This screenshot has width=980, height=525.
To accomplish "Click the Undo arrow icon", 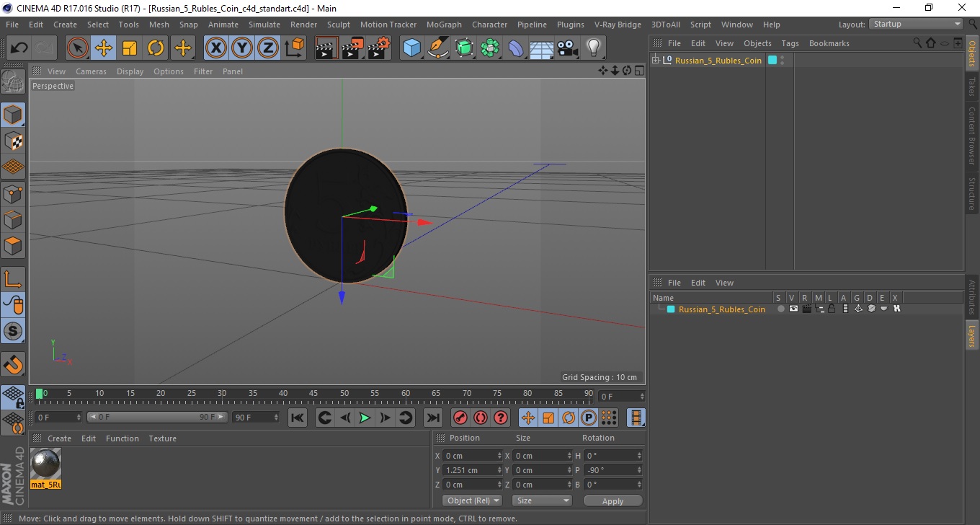I will point(19,48).
